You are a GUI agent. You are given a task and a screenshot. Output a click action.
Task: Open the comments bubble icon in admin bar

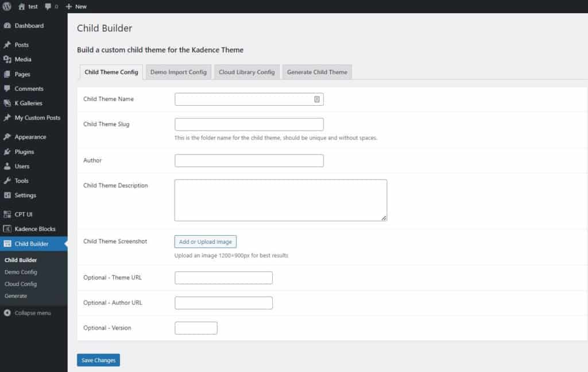[48, 6]
